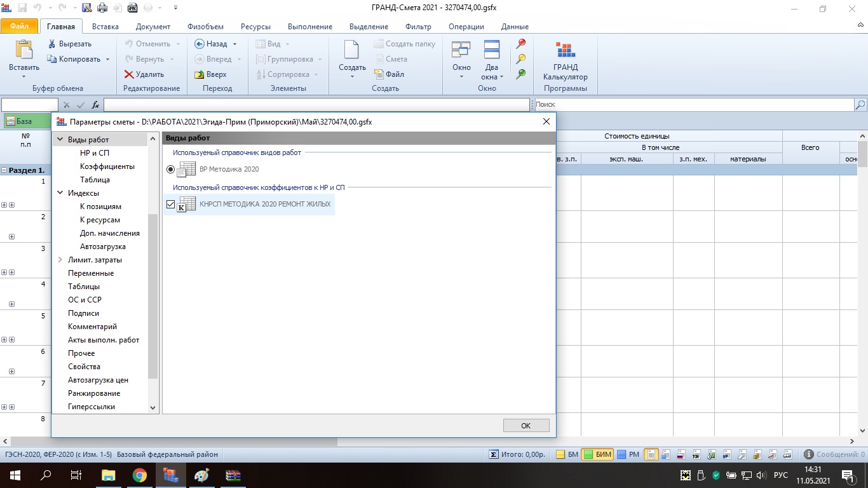Select НР и СП in the tree

(x=95, y=153)
